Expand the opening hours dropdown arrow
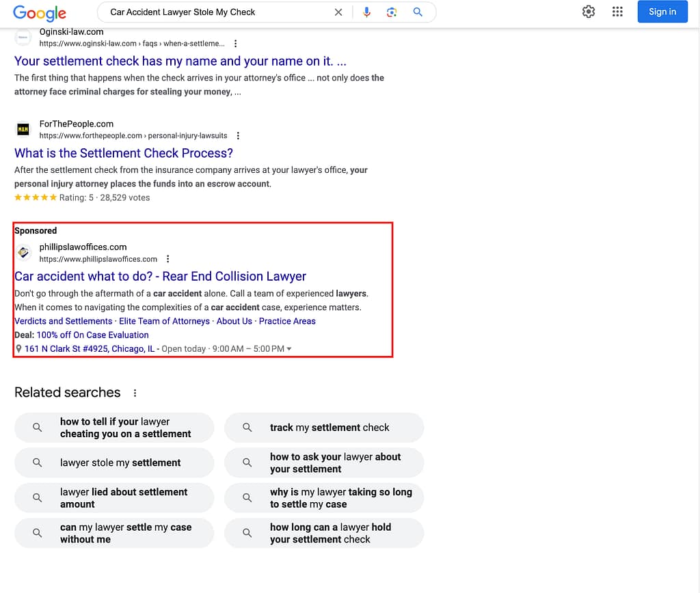The height and width of the screenshot is (593, 700). point(289,349)
